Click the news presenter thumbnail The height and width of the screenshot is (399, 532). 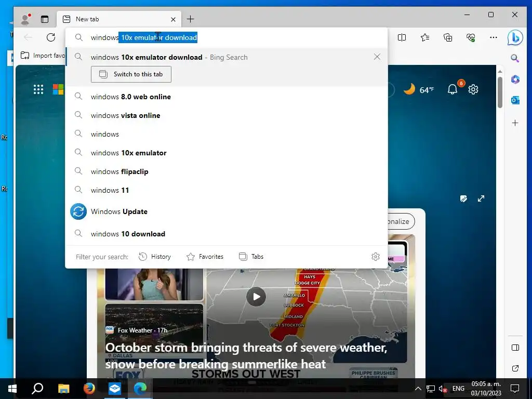[154, 284]
